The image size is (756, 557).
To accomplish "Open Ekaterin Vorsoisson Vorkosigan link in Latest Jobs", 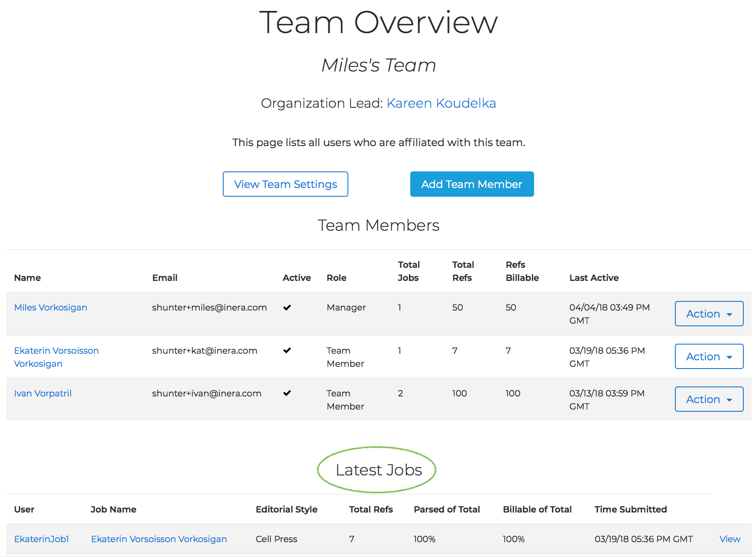I will coord(159,539).
